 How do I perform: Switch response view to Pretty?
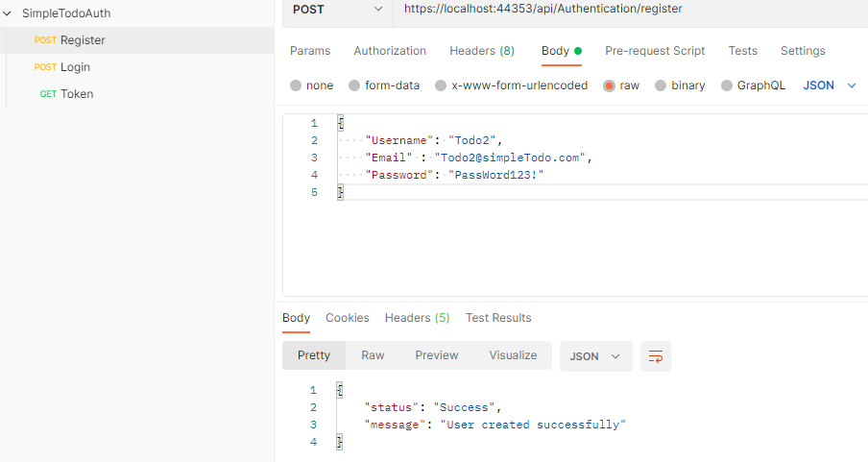pyautogui.click(x=314, y=355)
